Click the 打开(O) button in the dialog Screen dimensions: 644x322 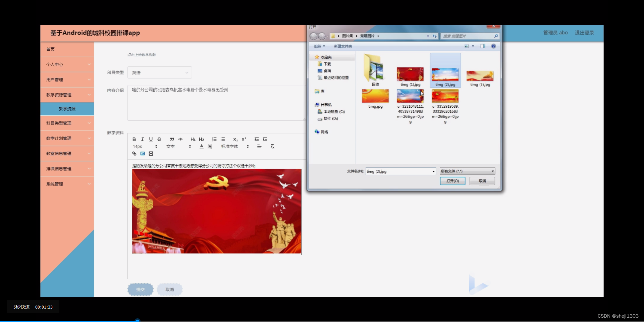click(452, 181)
